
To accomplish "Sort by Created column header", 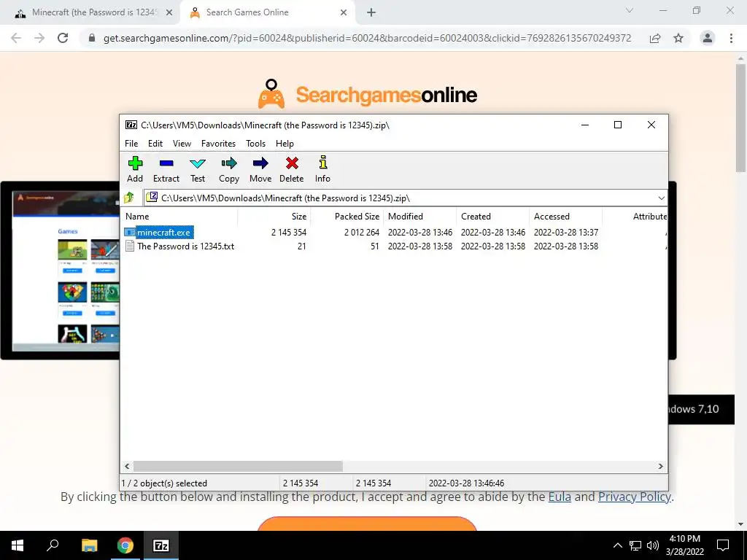I will tap(492, 216).
